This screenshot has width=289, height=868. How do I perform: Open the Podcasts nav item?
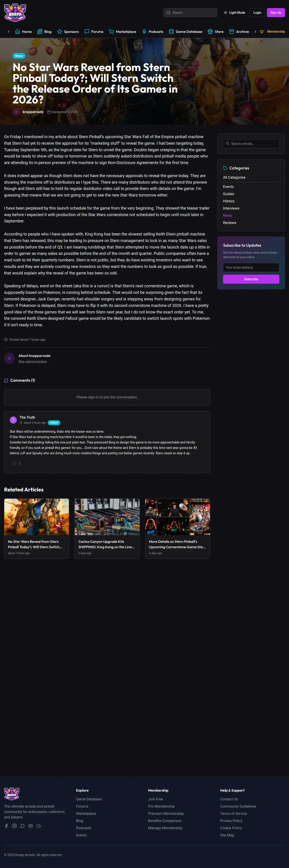click(152, 32)
